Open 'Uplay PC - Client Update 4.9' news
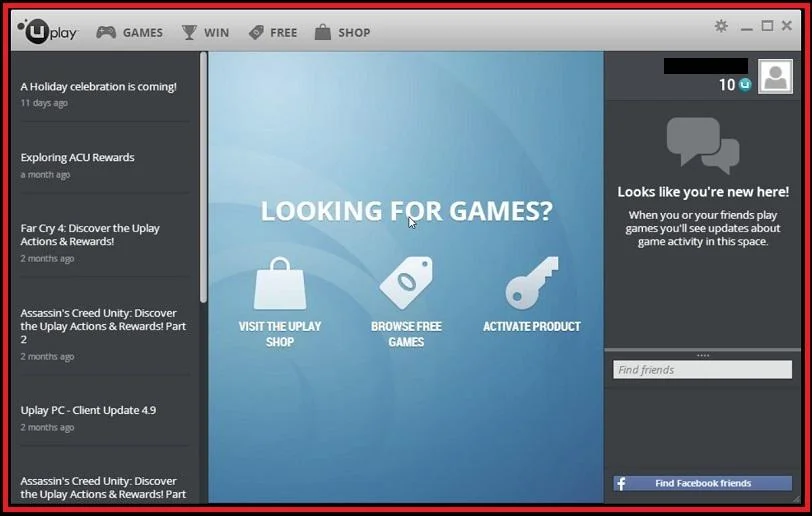The image size is (812, 516). (88, 410)
